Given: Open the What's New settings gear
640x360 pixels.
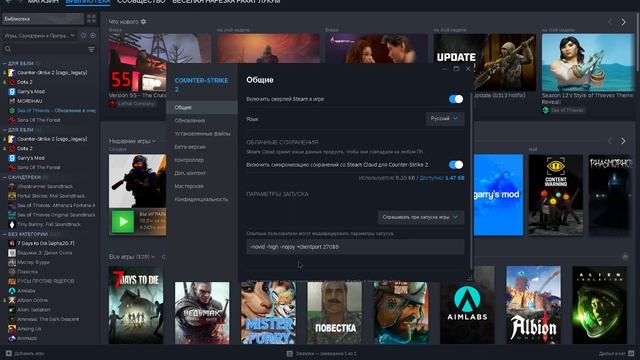Looking at the screenshot, I should [x=143, y=22].
